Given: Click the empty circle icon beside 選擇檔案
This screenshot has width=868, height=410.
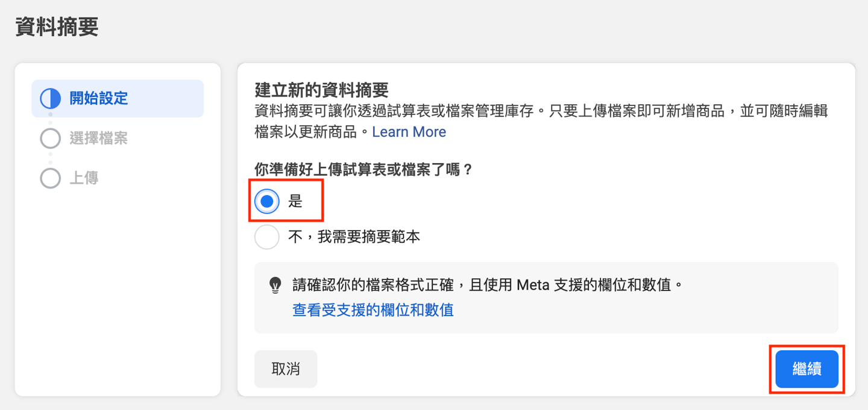Looking at the screenshot, I should 51,138.
